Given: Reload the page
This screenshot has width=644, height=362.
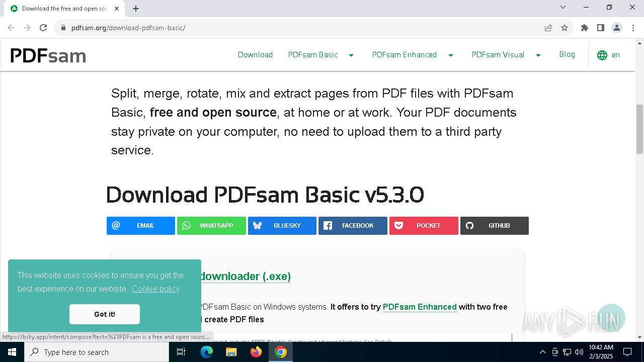Looking at the screenshot, I should (43, 28).
